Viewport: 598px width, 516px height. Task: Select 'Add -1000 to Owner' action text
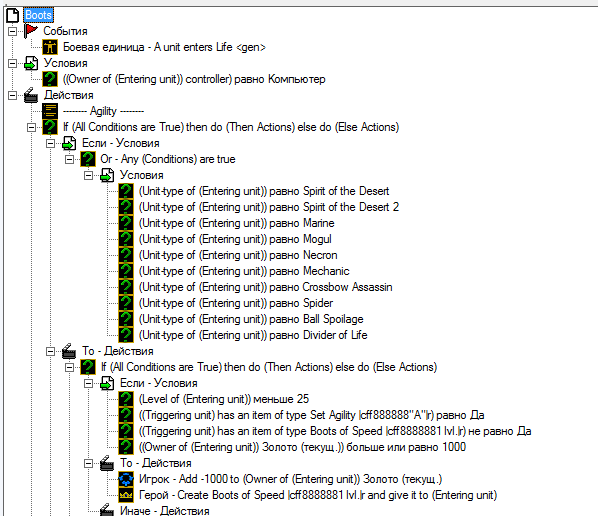(291, 479)
